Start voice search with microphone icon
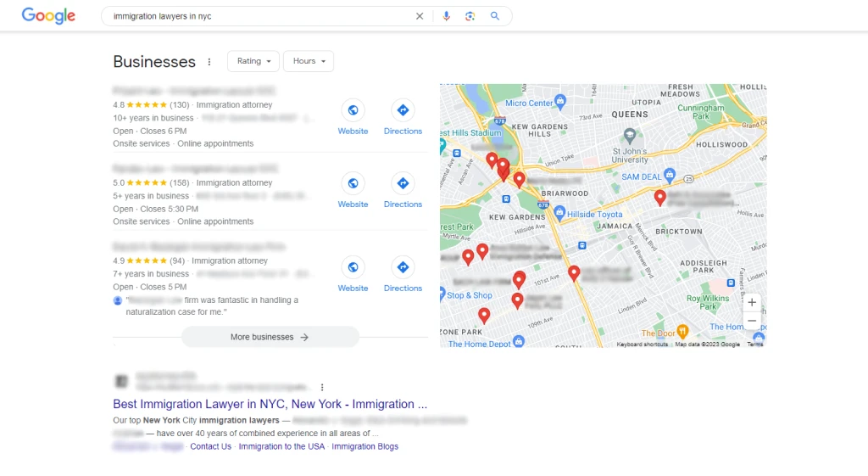The image size is (868, 476). 446,16
